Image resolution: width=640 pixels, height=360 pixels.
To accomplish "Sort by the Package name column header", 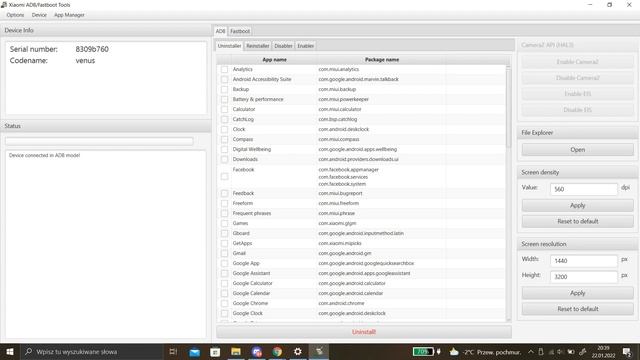I will point(382,60).
